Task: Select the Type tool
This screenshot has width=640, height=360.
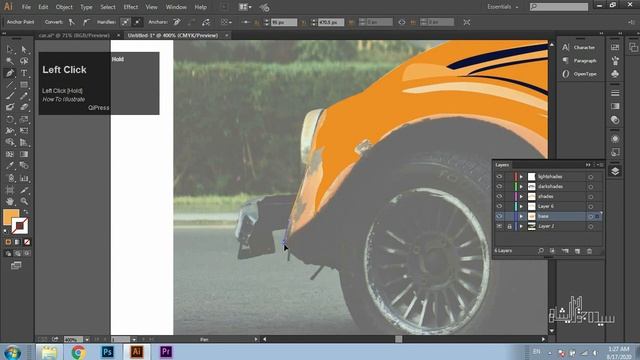Action: pyautogui.click(x=24, y=73)
